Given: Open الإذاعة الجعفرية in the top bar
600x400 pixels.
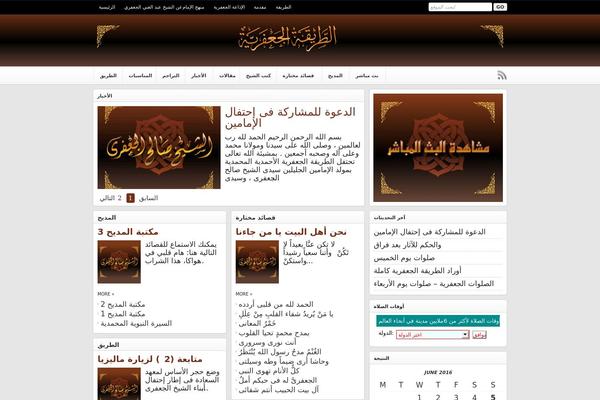Looking at the screenshot, I should [x=229, y=7].
